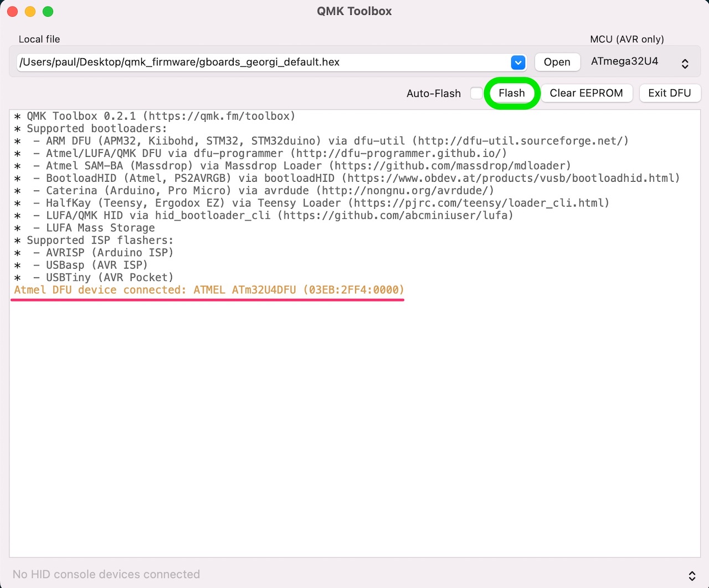This screenshot has width=709, height=588.
Task: Click the Caterina via avrdude line
Action: [x=254, y=190]
